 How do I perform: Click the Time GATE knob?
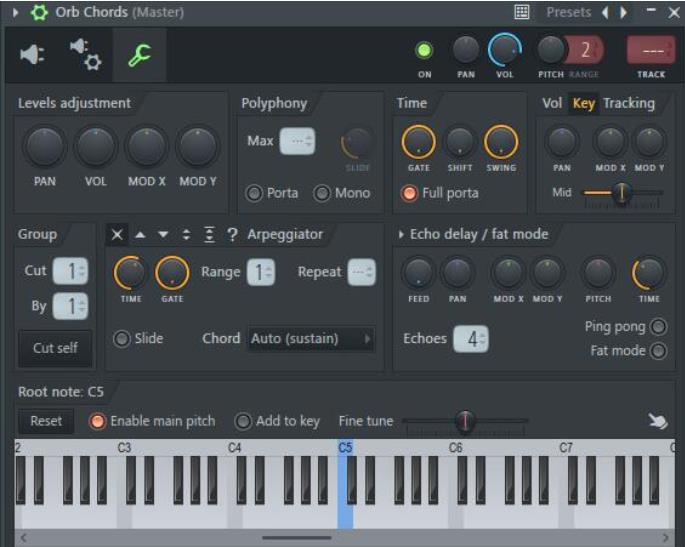click(418, 142)
